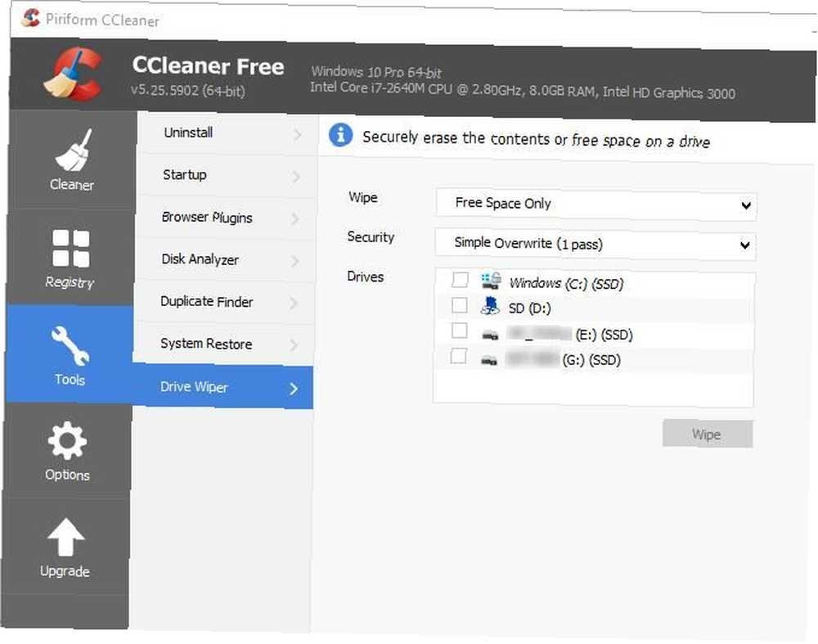Open the Cleaner section broom icon
The image size is (818, 644).
click(x=73, y=149)
